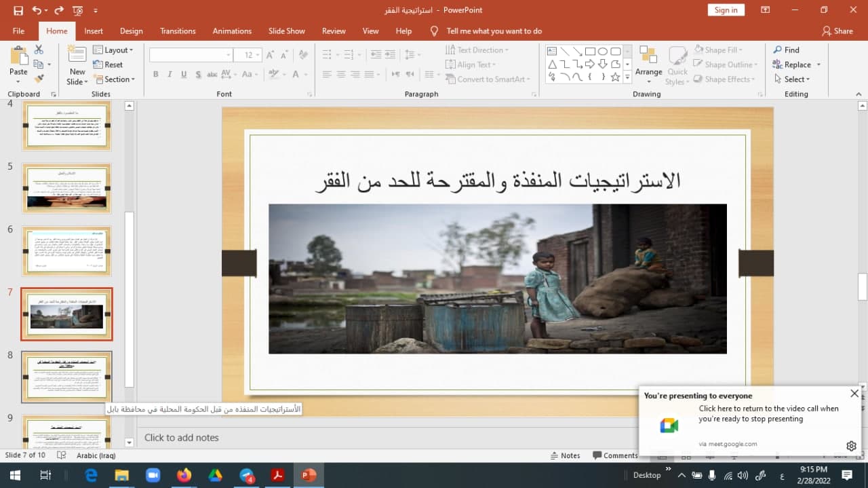
Task: Select slide 8 thumbnail
Action: [x=66, y=377]
